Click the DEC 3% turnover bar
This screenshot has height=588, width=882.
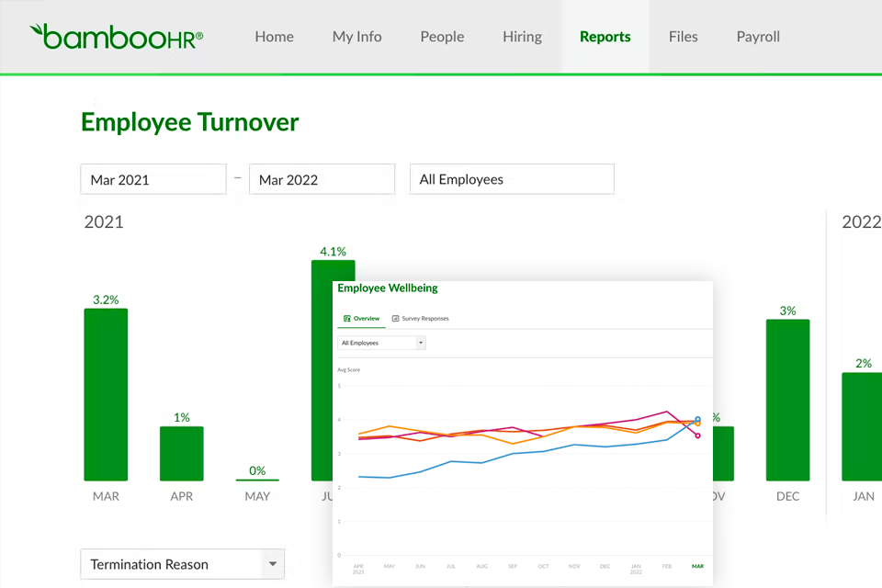point(787,400)
